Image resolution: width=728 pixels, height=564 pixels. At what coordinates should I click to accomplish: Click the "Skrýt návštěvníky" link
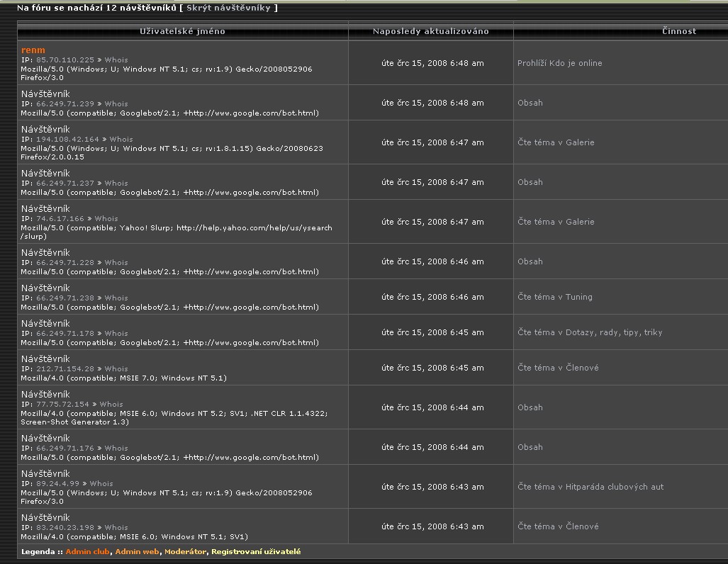228,8
